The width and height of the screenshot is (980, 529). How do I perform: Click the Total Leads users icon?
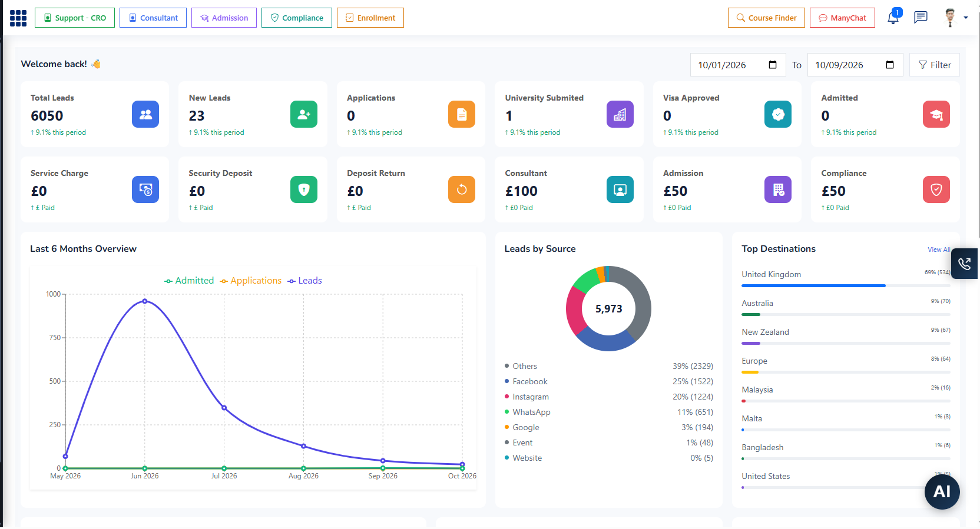145,114
